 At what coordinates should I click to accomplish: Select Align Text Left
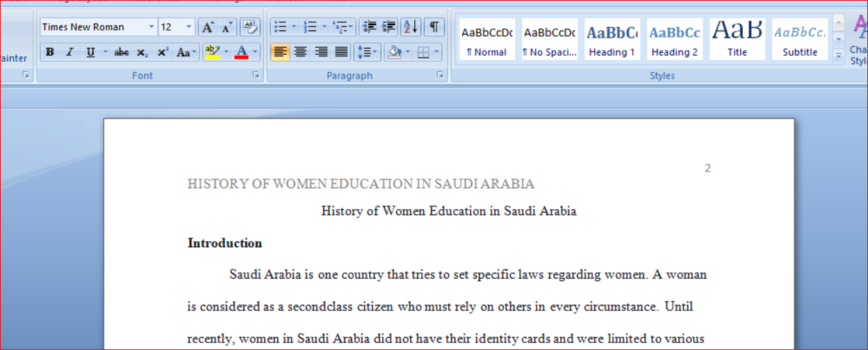[x=280, y=52]
